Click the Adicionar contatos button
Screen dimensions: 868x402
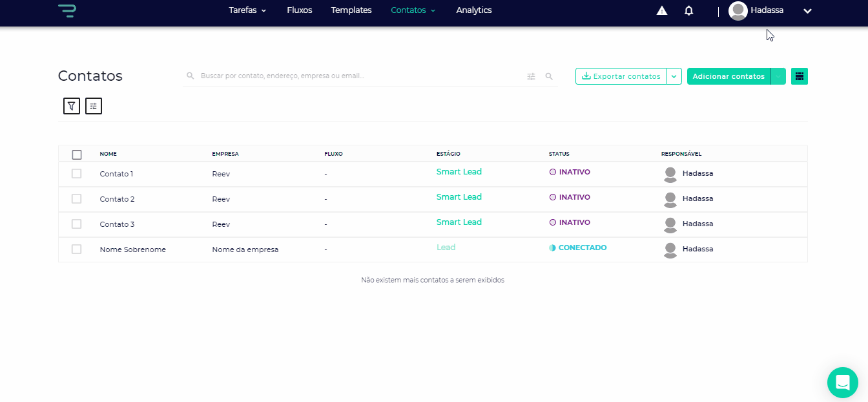click(728, 76)
